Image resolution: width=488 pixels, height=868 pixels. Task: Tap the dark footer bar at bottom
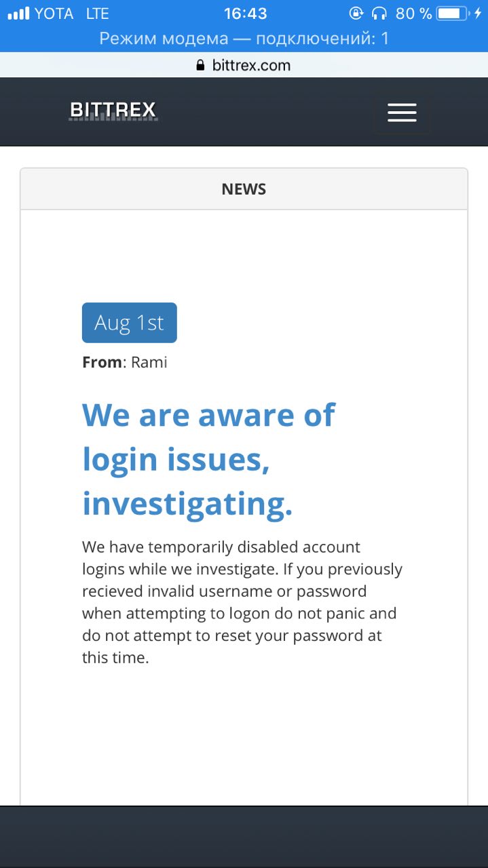tap(244, 837)
